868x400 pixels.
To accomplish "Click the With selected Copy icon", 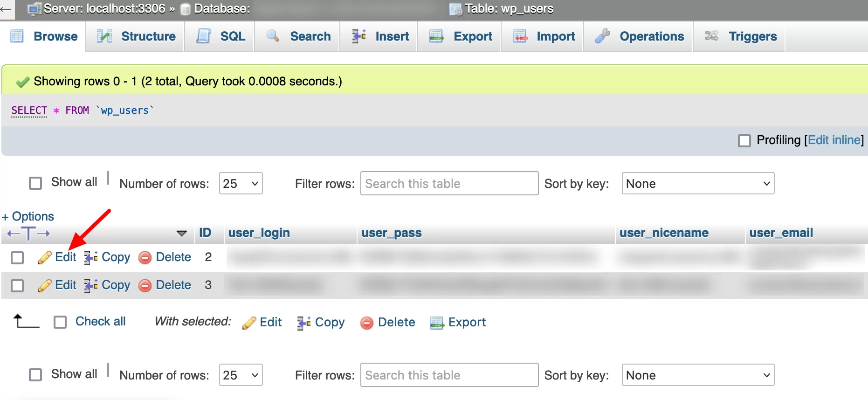I will pyautogui.click(x=304, y=323).
